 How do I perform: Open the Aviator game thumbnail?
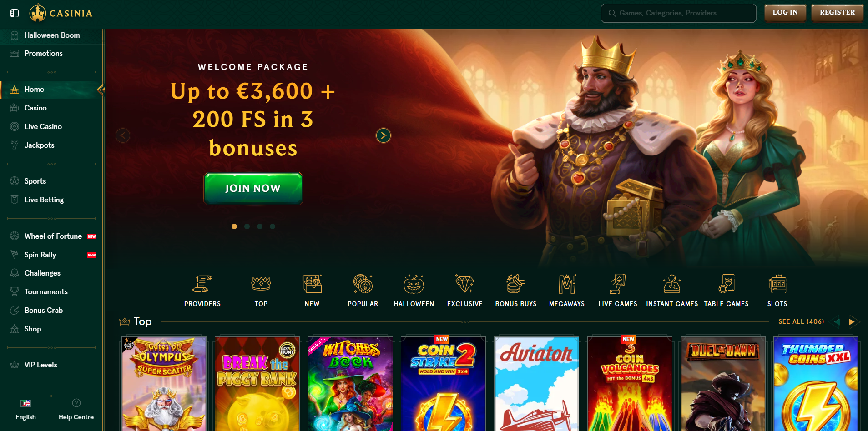pyautogui.click(x=536, y=384)
